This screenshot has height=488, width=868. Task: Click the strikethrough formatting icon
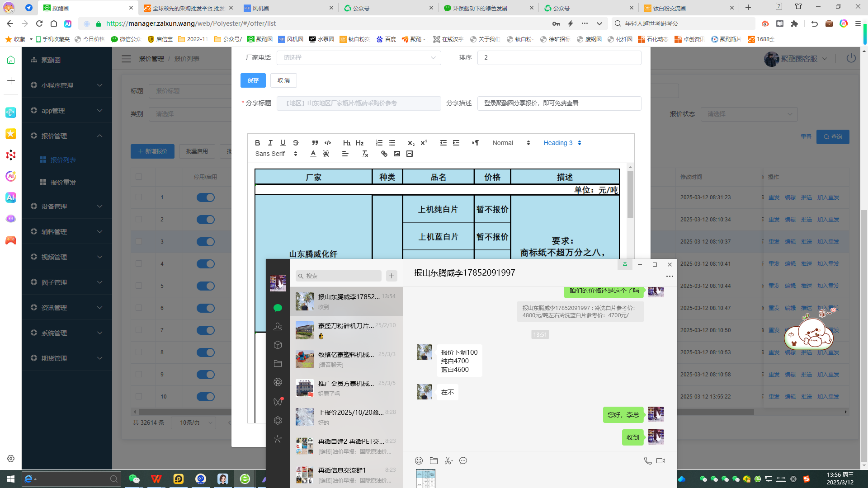click(x=296, y=143)
